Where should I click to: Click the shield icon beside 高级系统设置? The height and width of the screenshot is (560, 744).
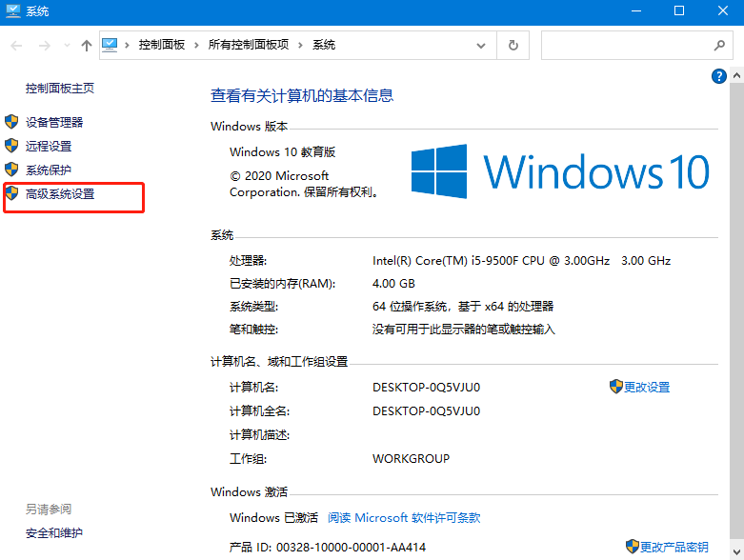[11, 193]
